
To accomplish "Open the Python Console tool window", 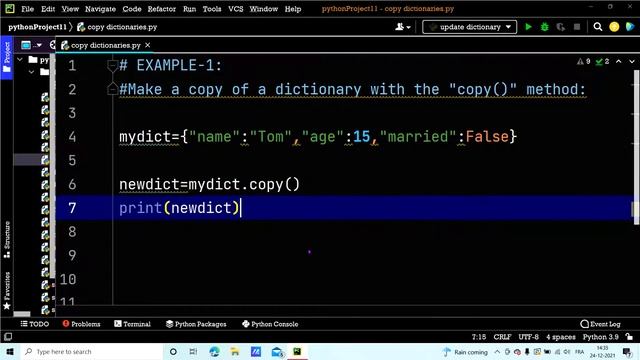I will click(270, 324).
